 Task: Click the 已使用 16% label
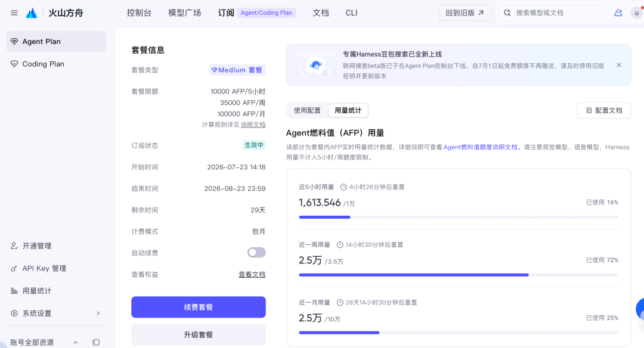pyautogui.click(x=602, y=203)
